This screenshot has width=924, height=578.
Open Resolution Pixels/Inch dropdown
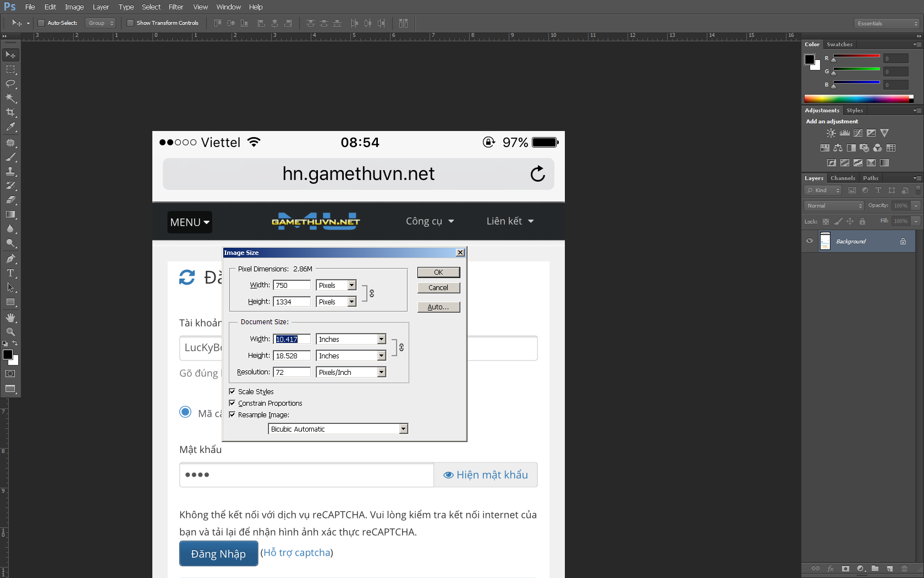(x=381, y=372)
